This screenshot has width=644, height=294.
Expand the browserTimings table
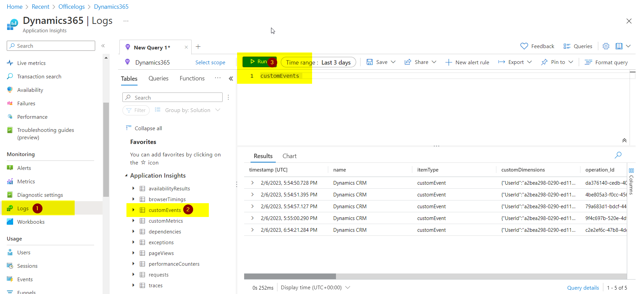click(134, 199)
